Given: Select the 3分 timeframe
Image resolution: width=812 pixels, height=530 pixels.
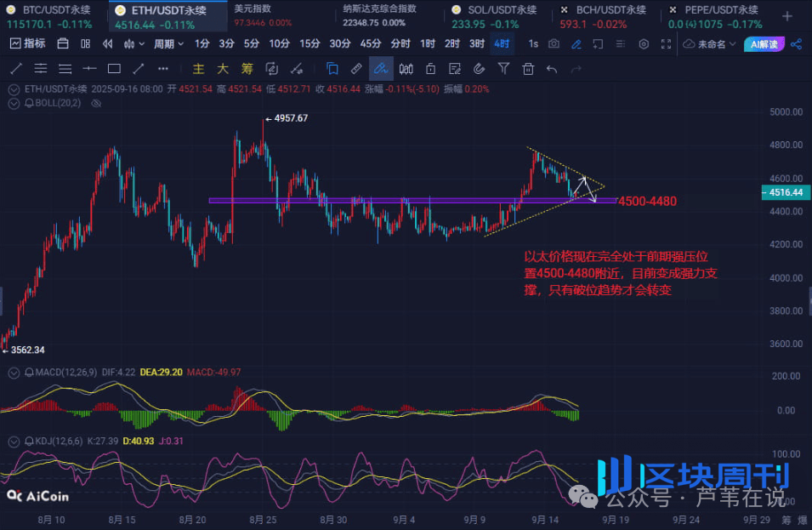Looking at the screenshot, I should (x=226, y=44).
